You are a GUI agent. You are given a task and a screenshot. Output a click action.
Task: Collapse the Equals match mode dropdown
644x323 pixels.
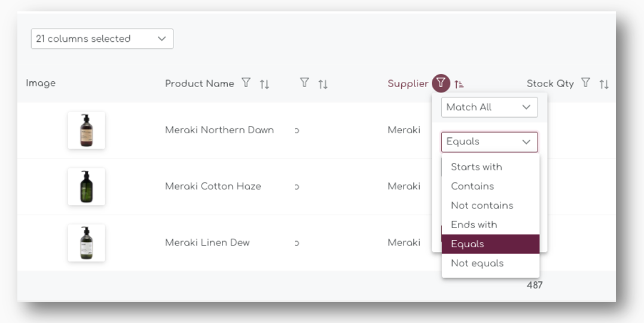pos(489,142)
